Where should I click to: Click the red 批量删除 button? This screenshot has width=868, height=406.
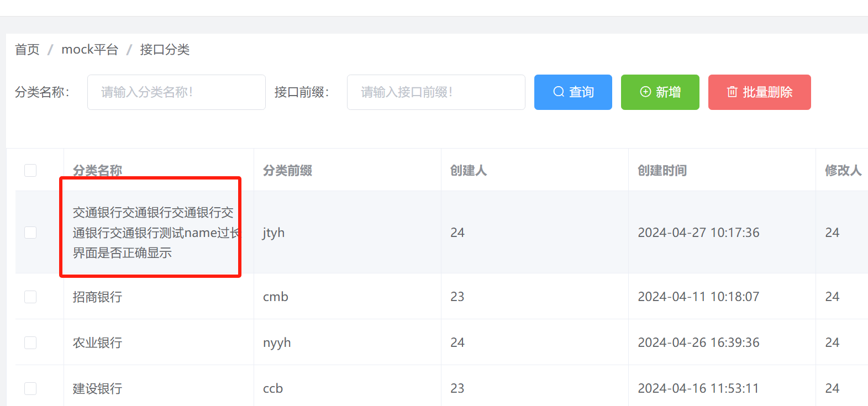tap(760, 92)
